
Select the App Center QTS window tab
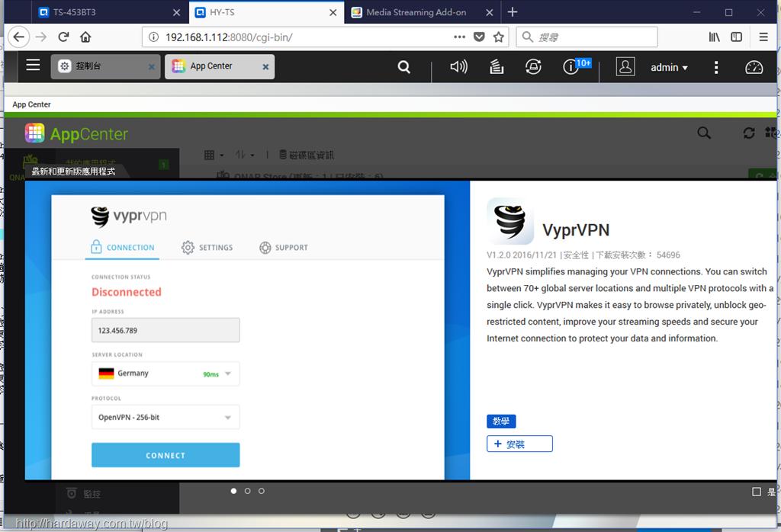point(220,66)
